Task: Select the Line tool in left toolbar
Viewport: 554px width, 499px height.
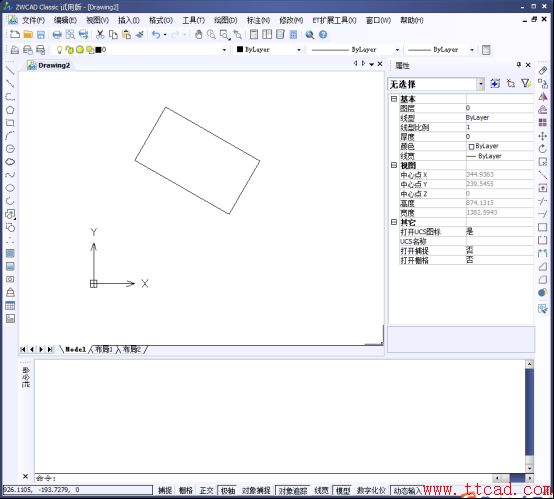Action: pyautogui.click(x=10, y=70)
